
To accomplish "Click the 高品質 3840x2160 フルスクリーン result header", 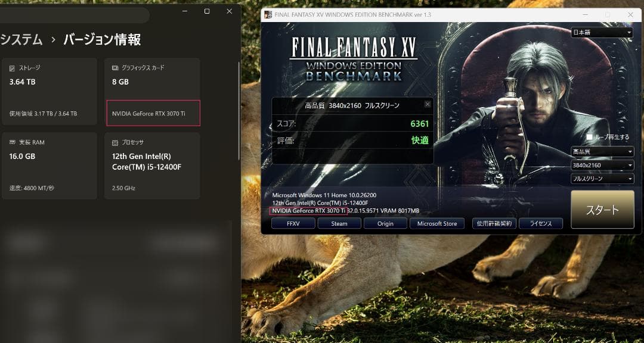I will click(352, 105).
